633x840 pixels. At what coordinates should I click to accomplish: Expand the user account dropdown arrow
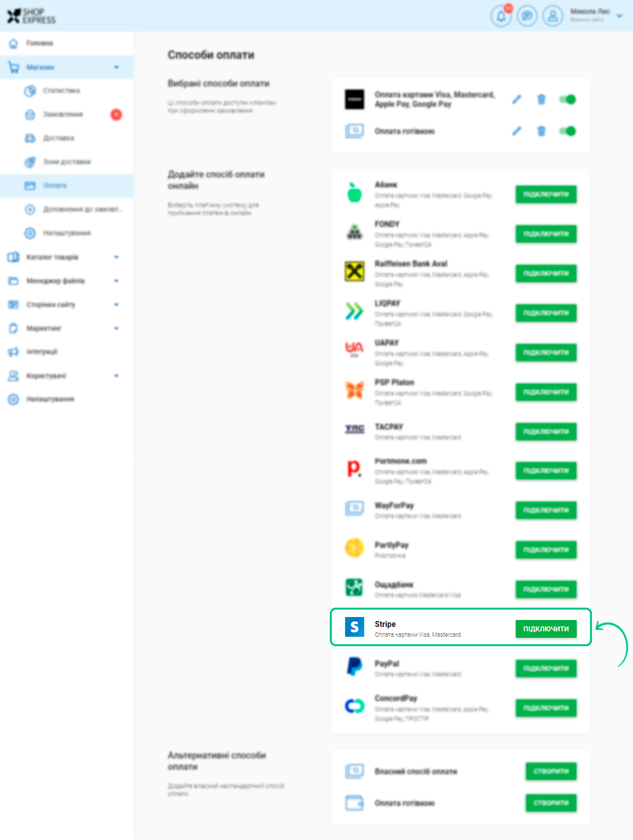tap(619, 16)
